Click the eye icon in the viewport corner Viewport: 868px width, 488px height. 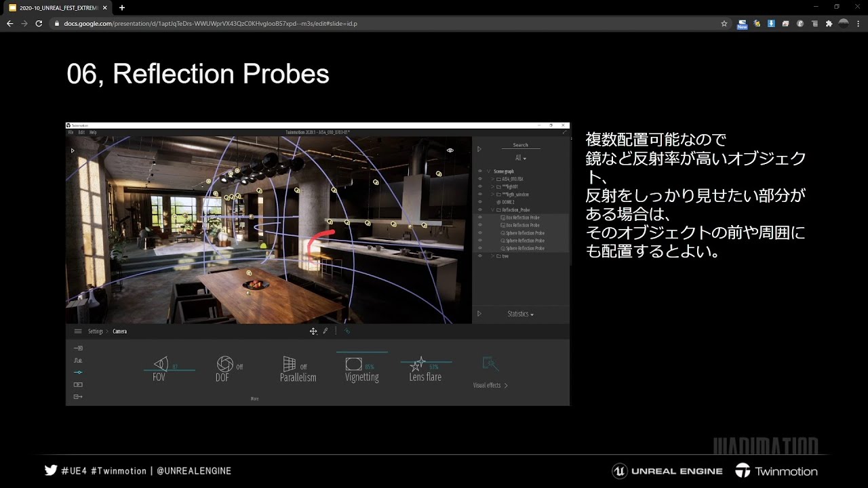[x=450, y=150]
